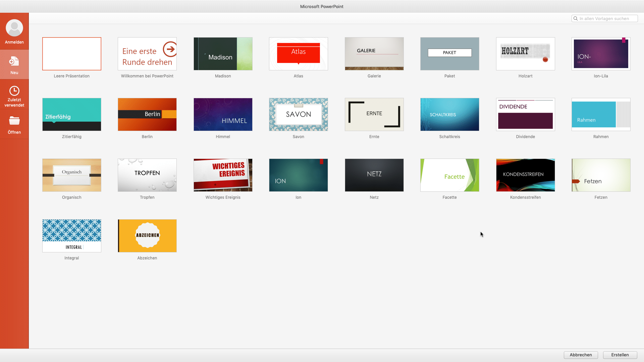Click the 'Savon' caption text
The width and height of the screenshot is (644, 362).
tap(299, 137)
